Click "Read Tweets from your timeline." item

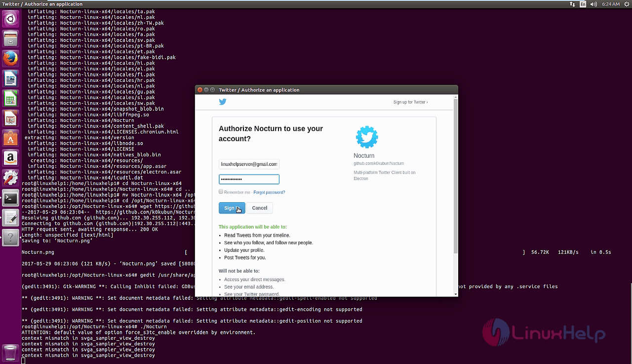257,235
